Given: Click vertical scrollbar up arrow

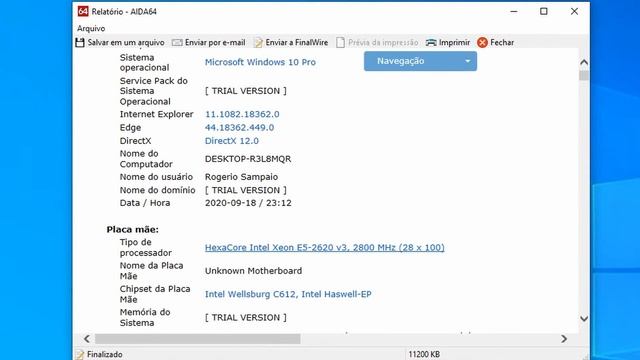Looking at the screenshot, I should point(584,62).
